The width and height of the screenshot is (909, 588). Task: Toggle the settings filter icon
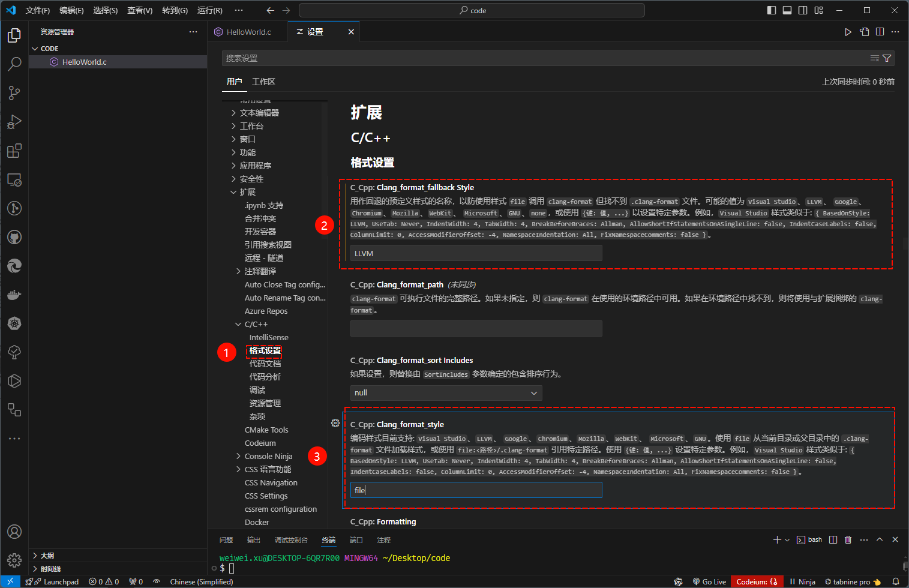tap(887, 58)
